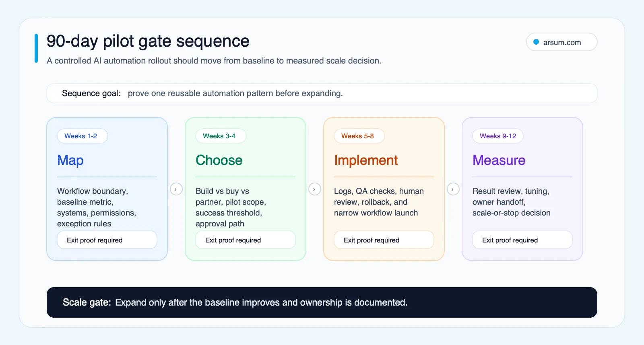Click the Map heading
644x345 pixels.
click(x=70, y=160)
